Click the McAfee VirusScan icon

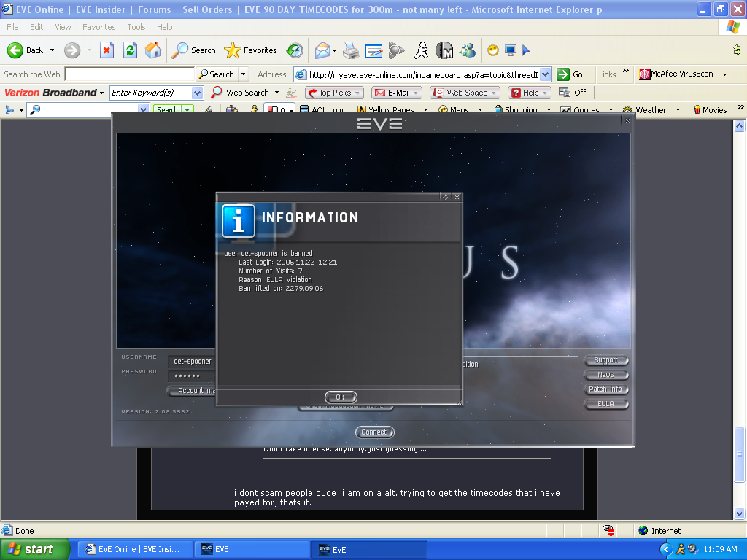tap(645, 74)
